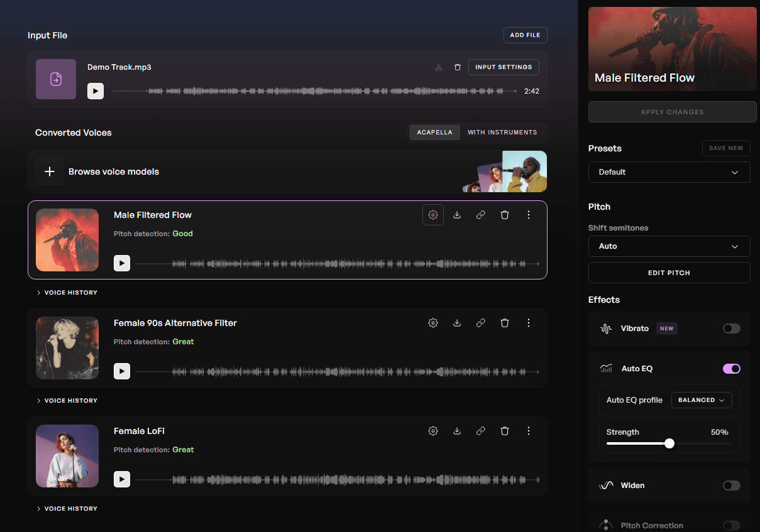Click the plus icon to browse voice models
Screen dimensions: 760x532
pyautogui.click(x=50, y=171)
